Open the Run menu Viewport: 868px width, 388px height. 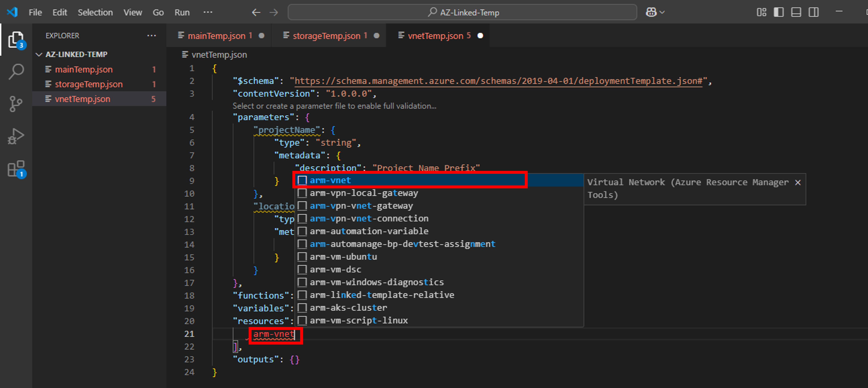(182, 12)
